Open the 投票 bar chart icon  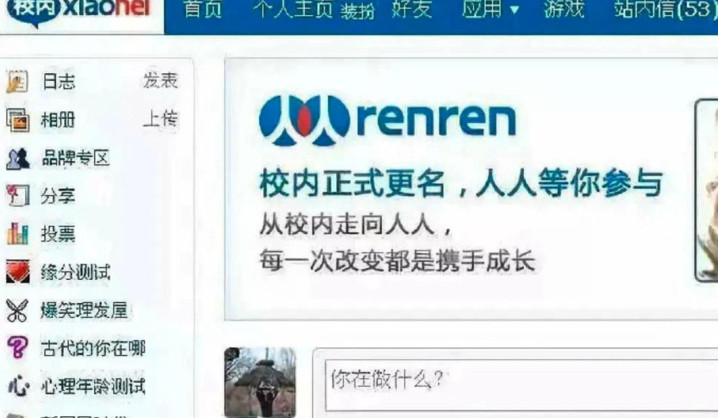click(17, 234)
